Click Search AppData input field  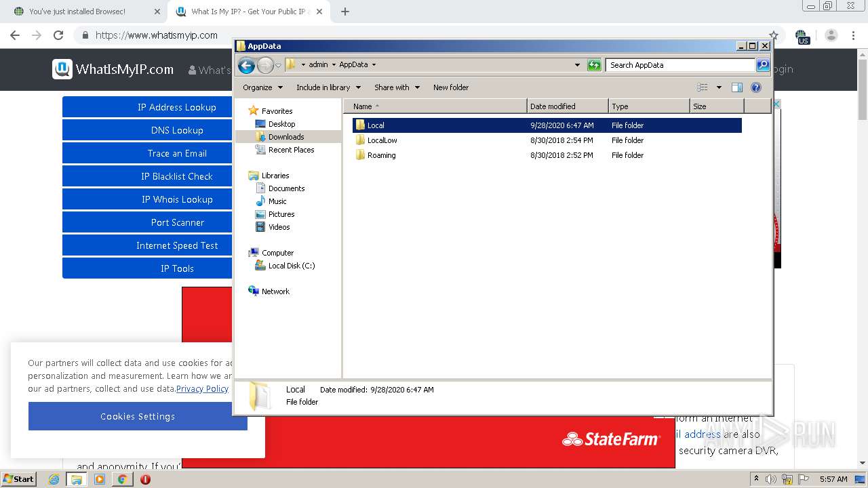[680, 65]
